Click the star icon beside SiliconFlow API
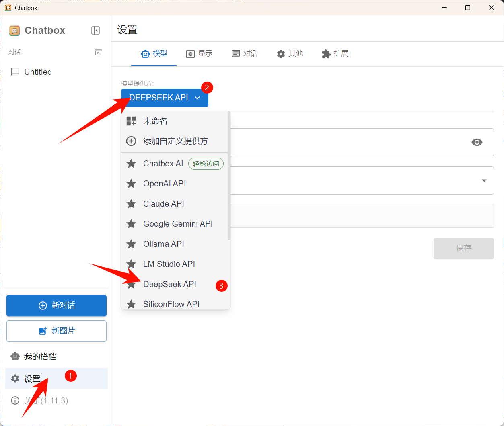Image resolution: width=504 pixels, height=426 pixels. point(131,304)
